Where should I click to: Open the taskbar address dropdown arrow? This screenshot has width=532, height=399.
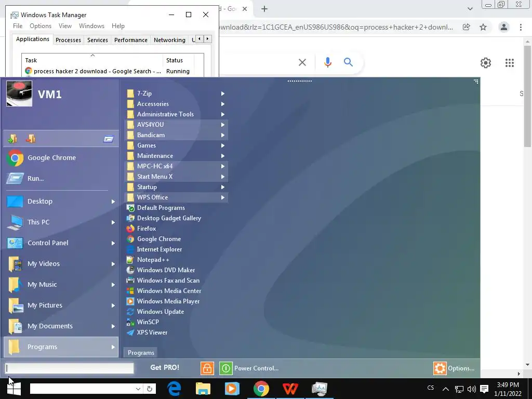pos(138,389)
